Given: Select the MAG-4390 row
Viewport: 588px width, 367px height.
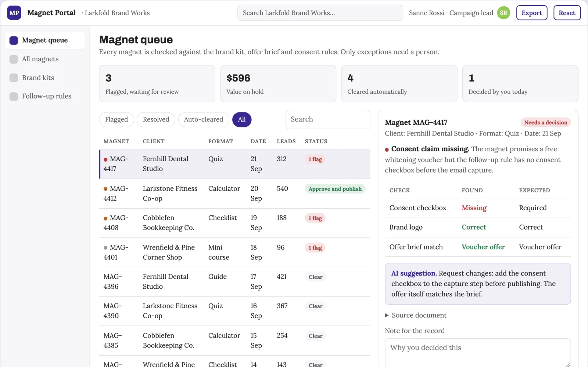Looking at the screenshot, I should [235, 311].
